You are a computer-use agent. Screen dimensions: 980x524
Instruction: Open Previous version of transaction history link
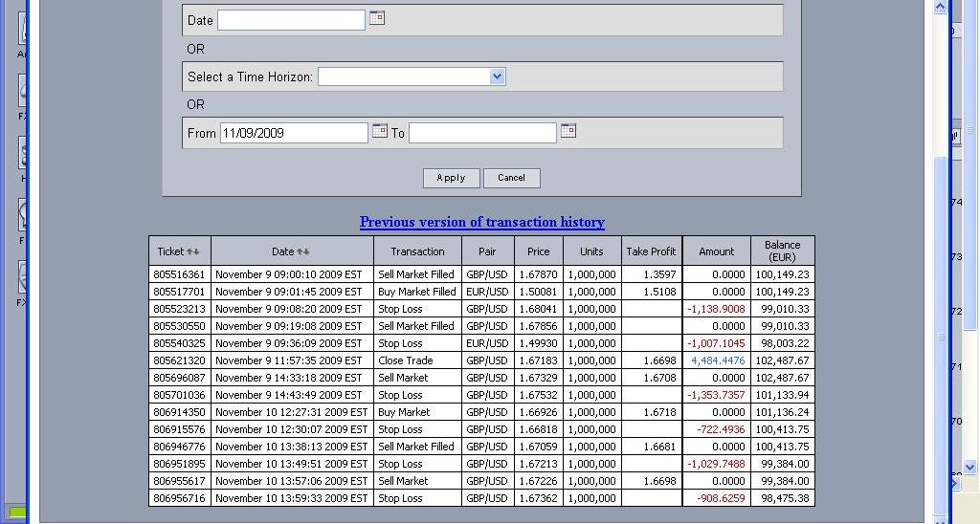click(x=481, y=222)
